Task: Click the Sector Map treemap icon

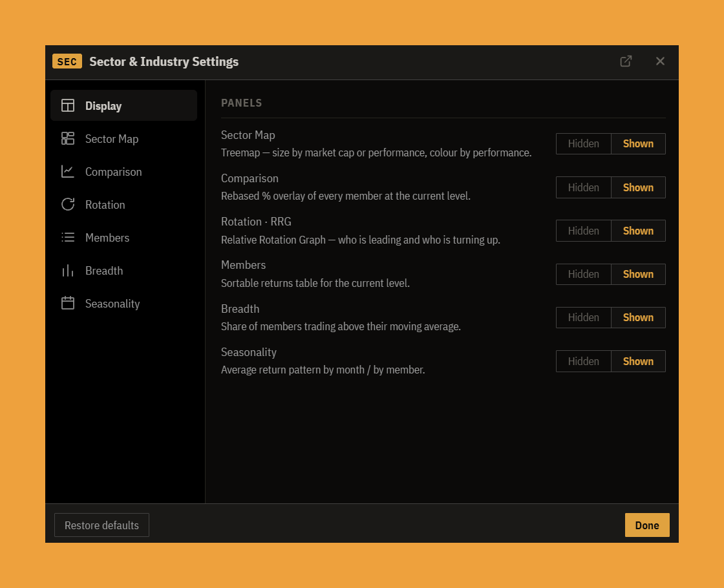Action: [x=68, y=138]
